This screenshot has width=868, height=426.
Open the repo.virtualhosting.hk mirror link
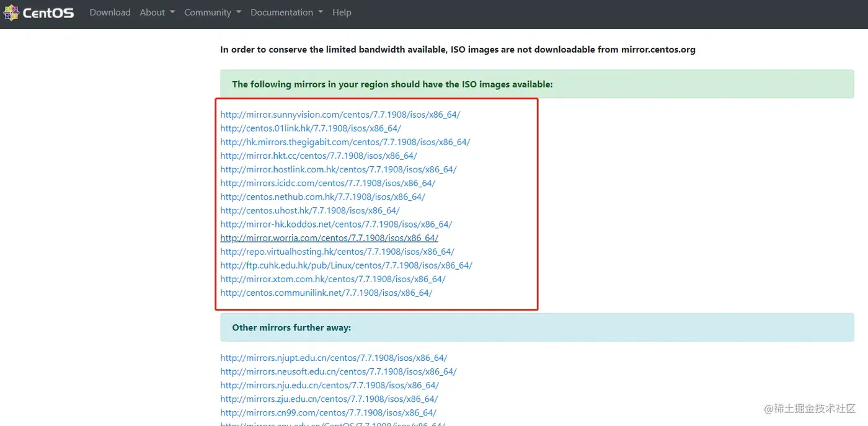click(337, 251)
